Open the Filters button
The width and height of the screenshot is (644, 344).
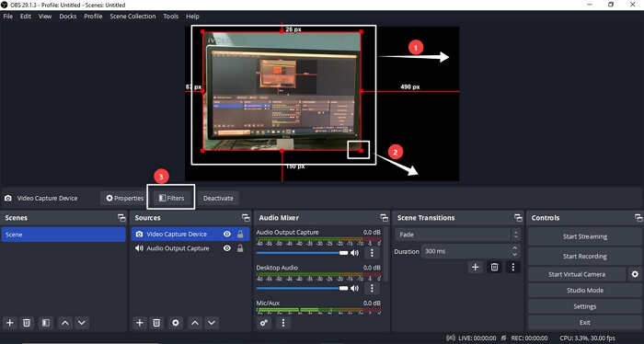coord(171,199)
